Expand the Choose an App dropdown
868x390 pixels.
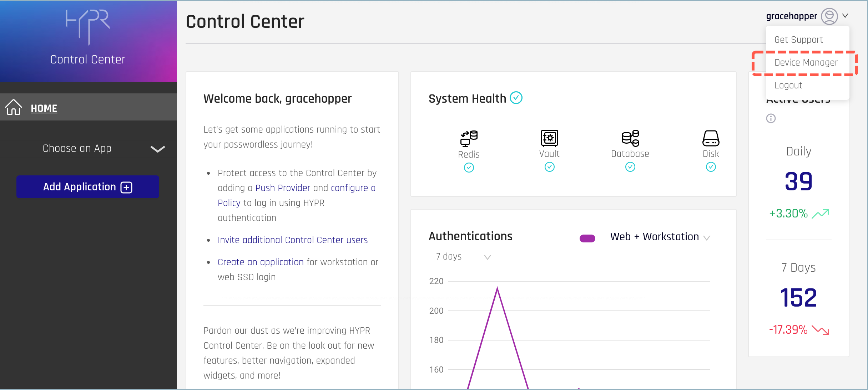click(x=157, y=149)
